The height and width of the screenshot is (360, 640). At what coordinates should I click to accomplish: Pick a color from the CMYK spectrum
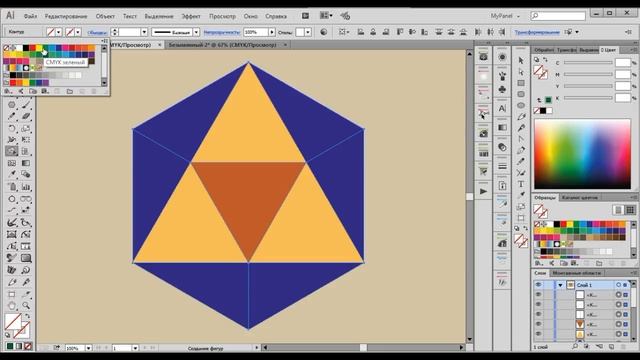click(582, 154)
